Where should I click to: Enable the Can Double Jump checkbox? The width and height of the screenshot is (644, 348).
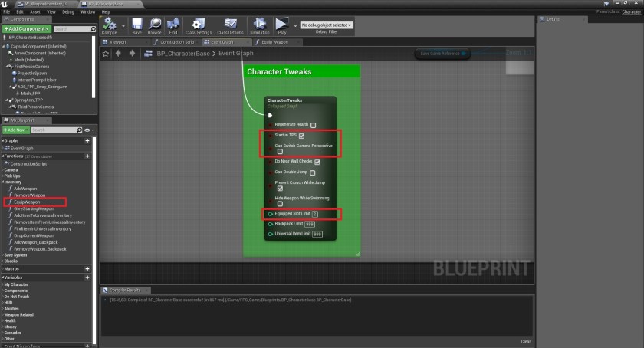[x=314, y=172]
